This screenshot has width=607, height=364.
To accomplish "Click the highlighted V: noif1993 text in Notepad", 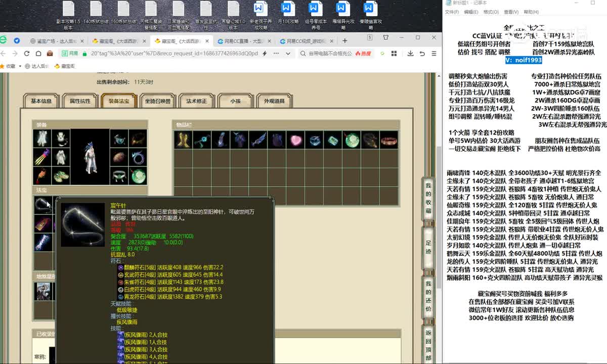I will coord(524,60).
